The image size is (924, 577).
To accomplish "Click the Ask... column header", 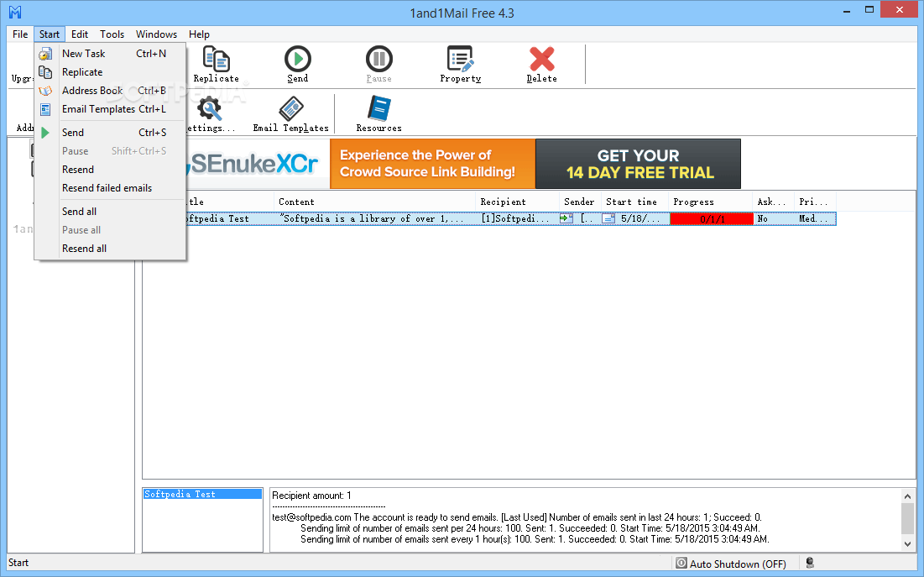I will 773,202.
